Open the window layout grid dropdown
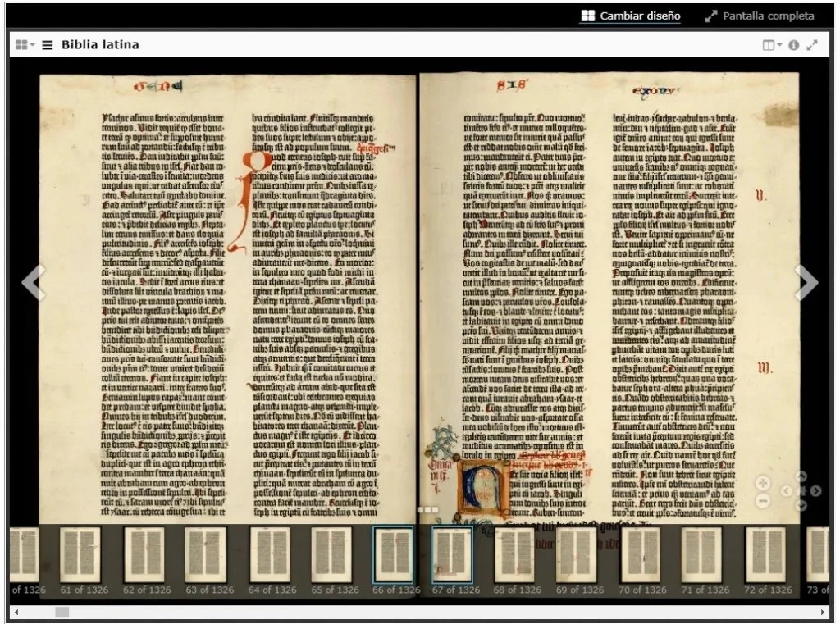Viewport: 840px width, 624px height. 25,45
